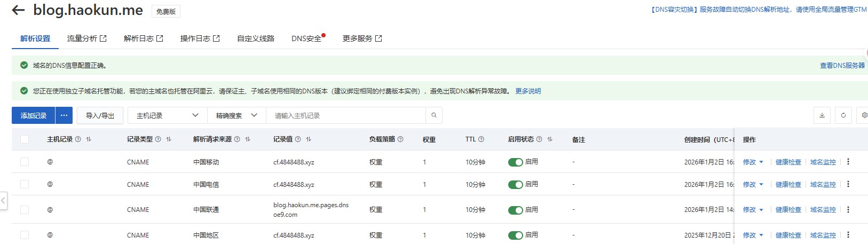The image size is (868, 244).
Task: Sort by 主机记录 column sort icon
Action: point(89,139)
